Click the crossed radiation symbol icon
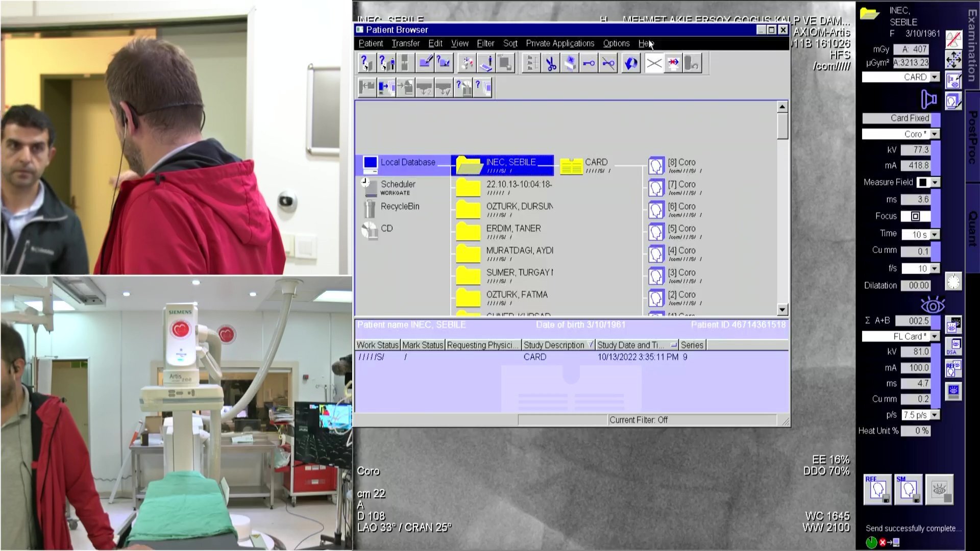 click(953, 39)
